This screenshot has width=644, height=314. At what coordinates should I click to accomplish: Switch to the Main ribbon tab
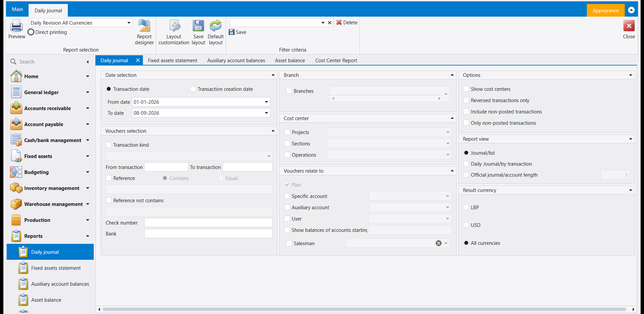tap(17, 9)
